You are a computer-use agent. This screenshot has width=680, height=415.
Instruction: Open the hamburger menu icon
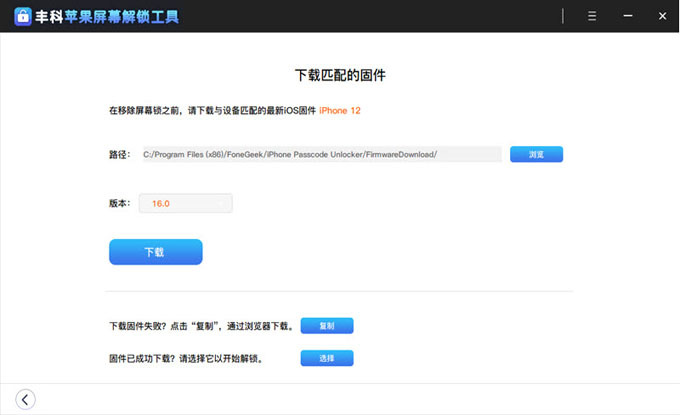pyautogui.click(x=592, y=16)
